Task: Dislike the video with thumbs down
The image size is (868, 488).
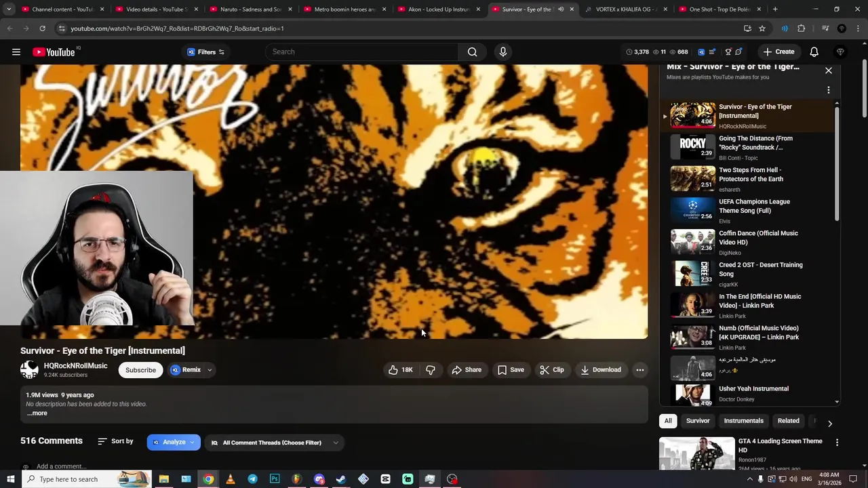Action: [x=430, y=370]
